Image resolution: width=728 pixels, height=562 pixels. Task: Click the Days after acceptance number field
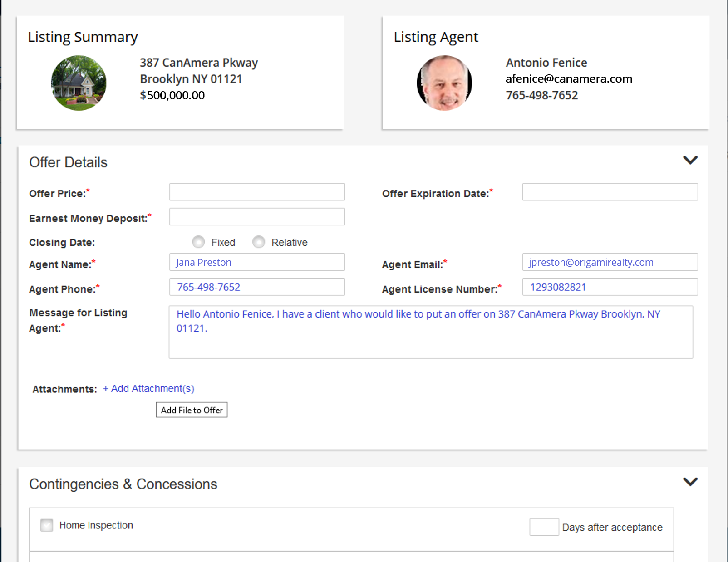(x=544, y=527)
